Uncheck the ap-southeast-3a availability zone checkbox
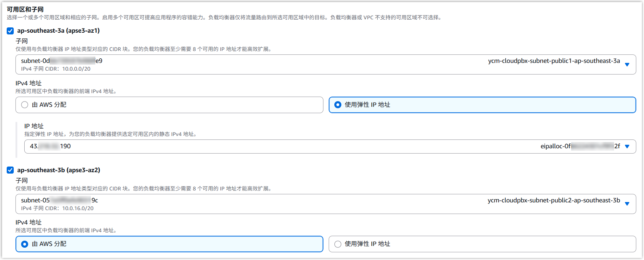Viewport: 644px width, 260px height. coord(11,31)
